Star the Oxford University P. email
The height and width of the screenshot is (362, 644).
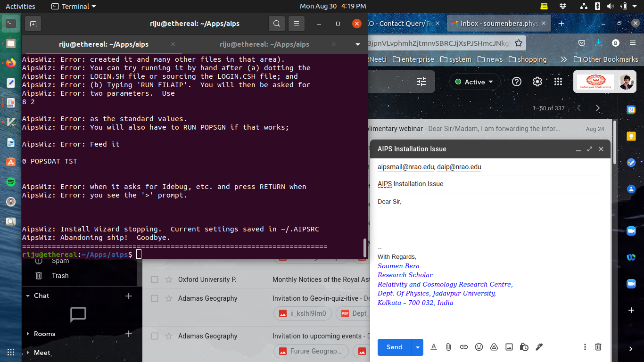coord(168,280)
